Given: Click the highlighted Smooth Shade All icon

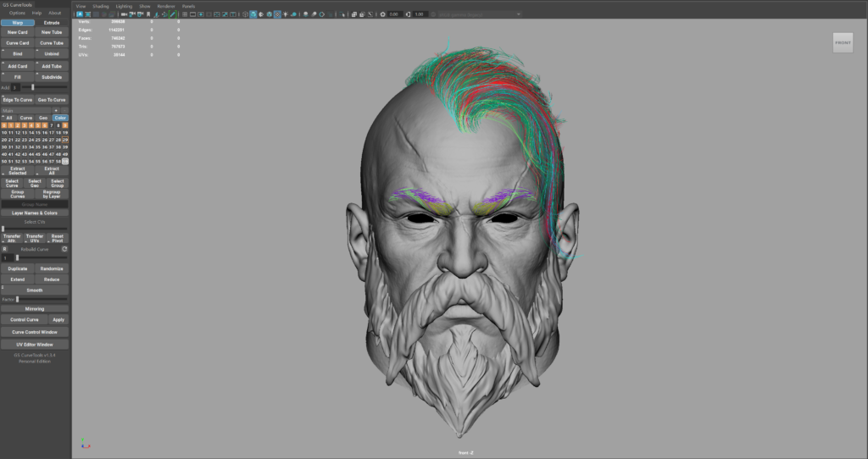Looking at the screenshot, I should point(253,14).
